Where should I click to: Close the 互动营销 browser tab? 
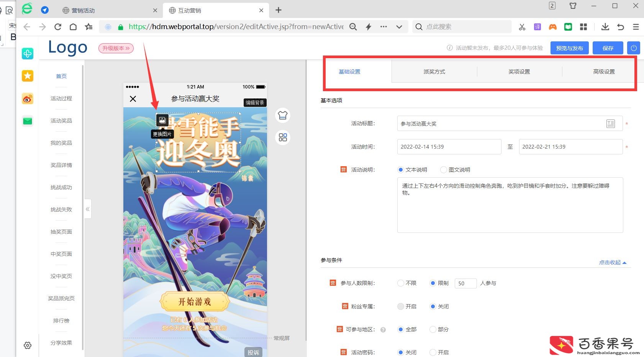pyautogui.click(x=261, y=10)
